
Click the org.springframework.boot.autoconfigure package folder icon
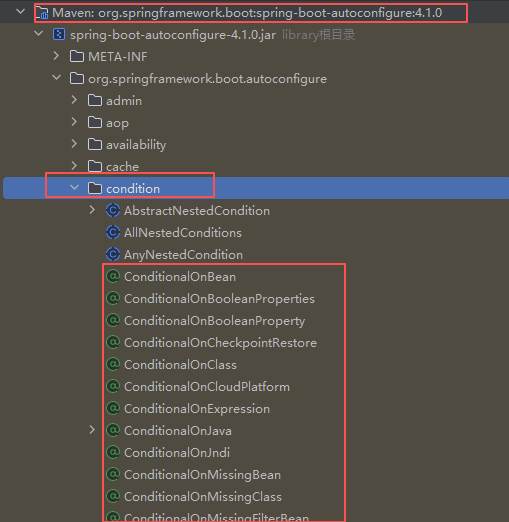click(x=77, y=78)
